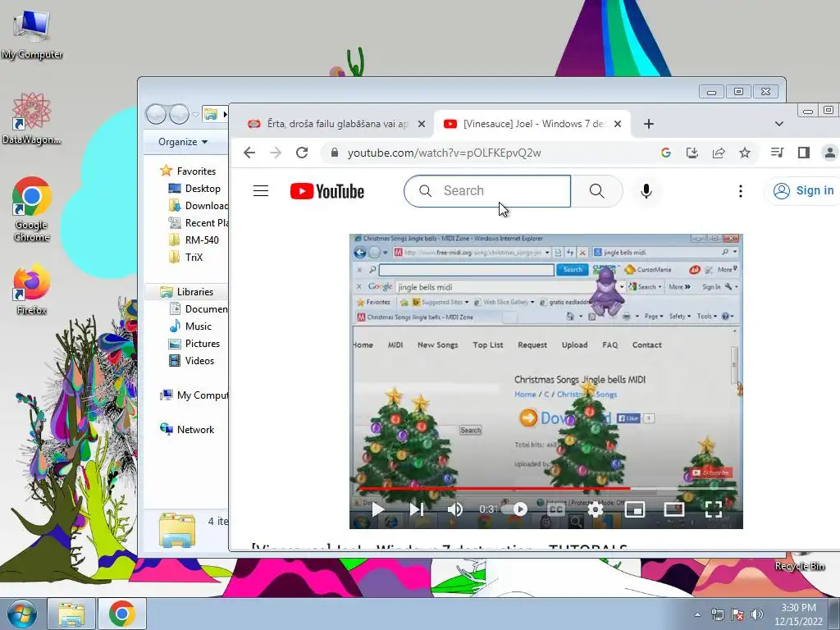The width and height of the screenshot is (840, 630).
Task: Click Windows Explorer taskbar button
Action: coord(71,614)
